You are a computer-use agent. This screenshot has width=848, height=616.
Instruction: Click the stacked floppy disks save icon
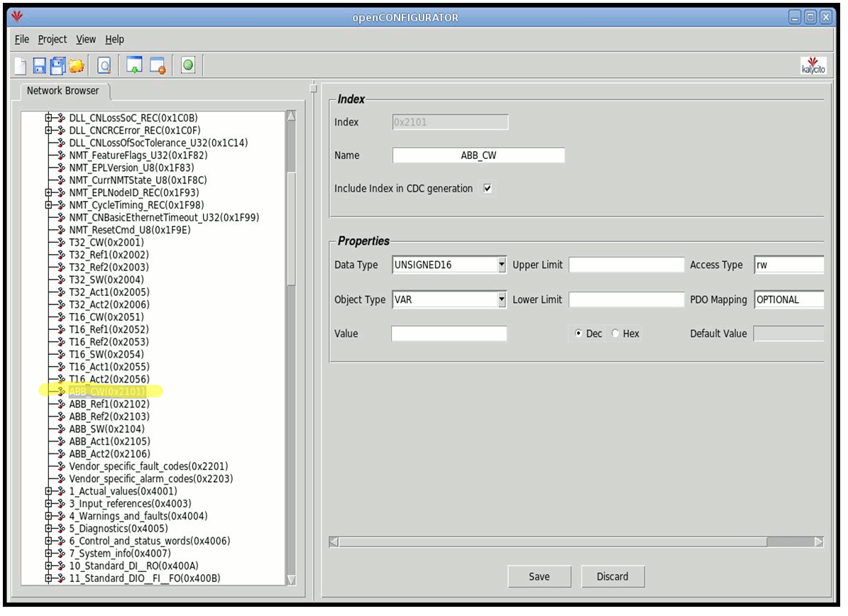pos(57,66)
